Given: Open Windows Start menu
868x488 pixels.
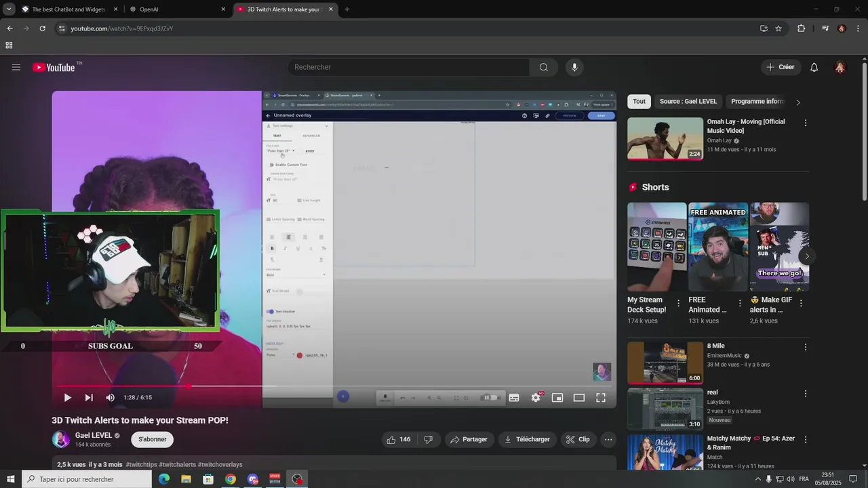Looking at the screenshot, I should pos(10,479).
